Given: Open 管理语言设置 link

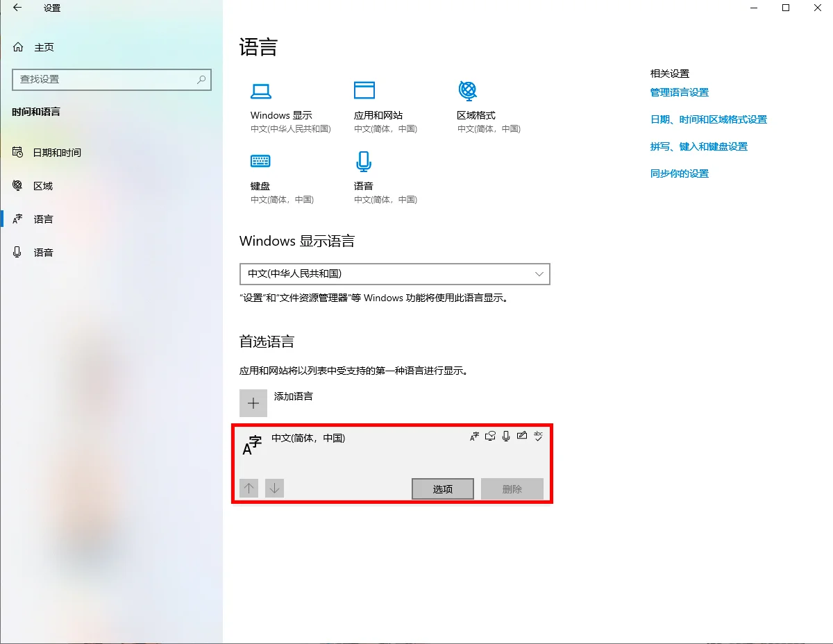Looking at the screenshot, I should click(679, 92).
